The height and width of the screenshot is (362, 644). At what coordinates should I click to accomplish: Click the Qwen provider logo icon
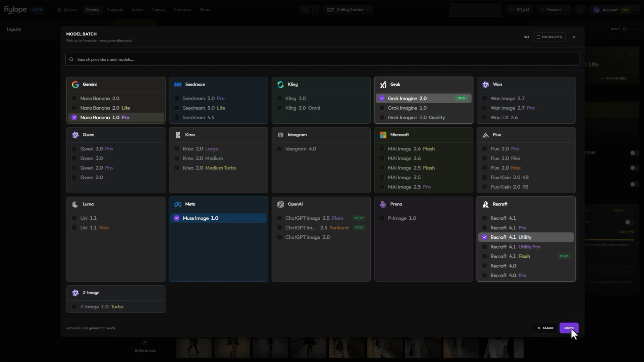pyautogui.click(x=75, y=135)
